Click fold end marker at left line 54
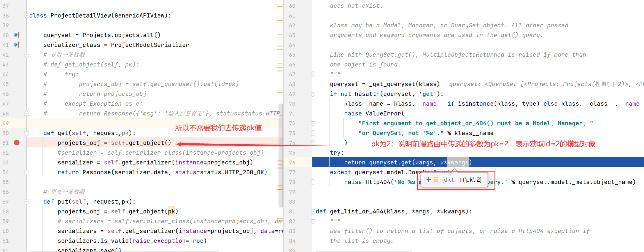 click(27, 172)
